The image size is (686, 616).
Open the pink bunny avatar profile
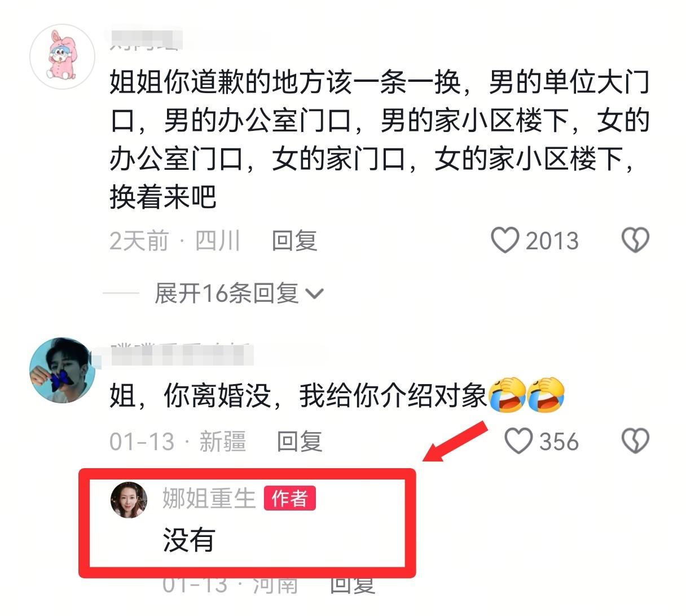pos(62,56)
